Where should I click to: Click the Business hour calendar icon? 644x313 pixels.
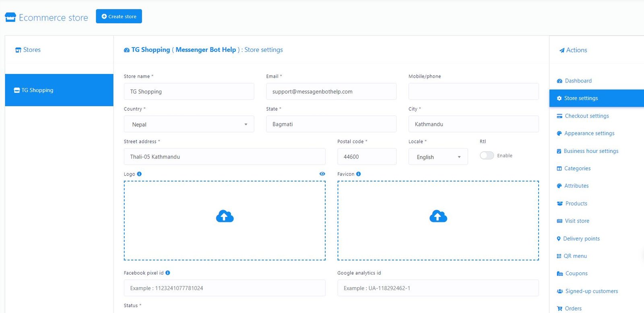pos(559,151)
